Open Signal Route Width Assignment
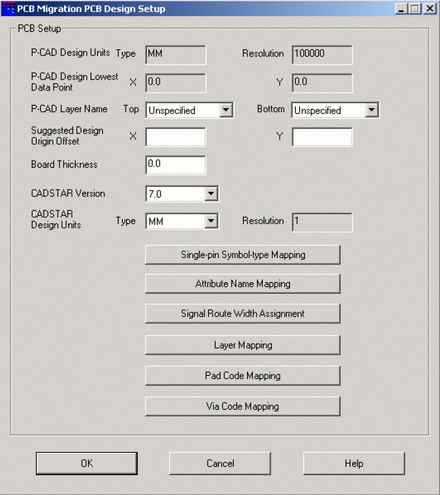The height and width of the screenshot is (495, 440). 243,314
